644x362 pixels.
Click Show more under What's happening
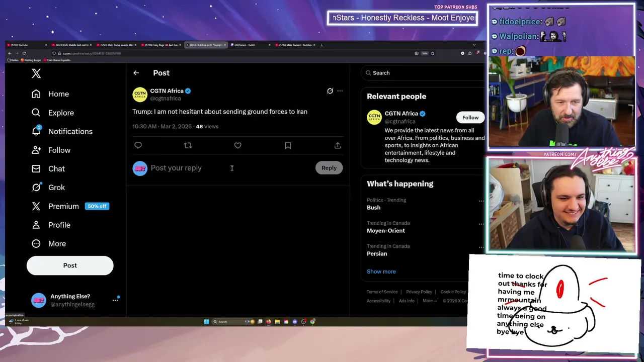click(381, 271)
